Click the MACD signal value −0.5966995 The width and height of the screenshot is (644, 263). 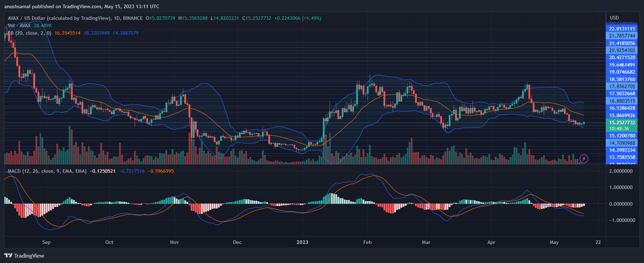pos(161,171)
